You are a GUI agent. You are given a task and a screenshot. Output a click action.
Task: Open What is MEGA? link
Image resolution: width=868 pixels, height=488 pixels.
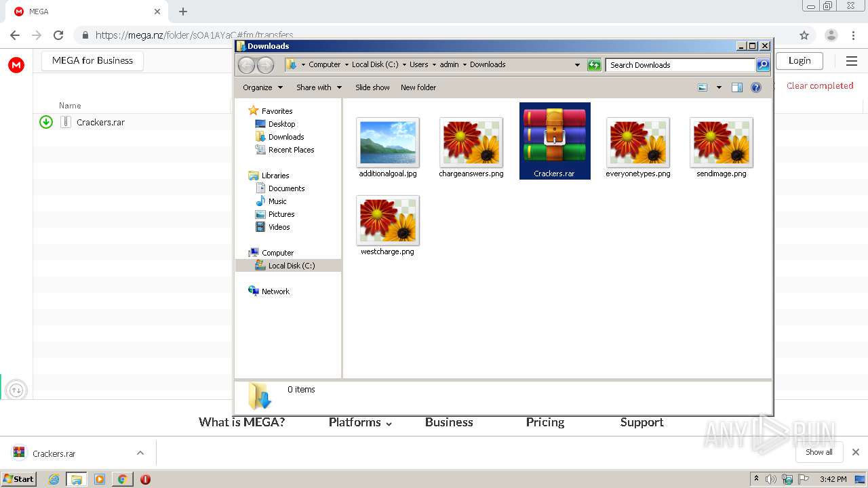(x=242, y=422)
